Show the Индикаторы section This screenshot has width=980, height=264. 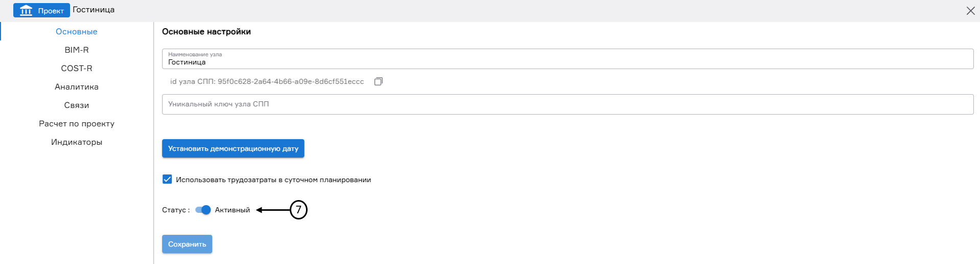coord(77,142)
